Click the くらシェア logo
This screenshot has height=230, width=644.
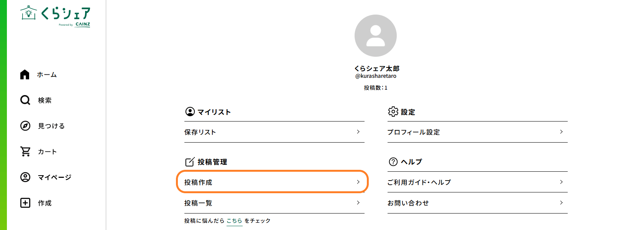(x=56, y=16)
